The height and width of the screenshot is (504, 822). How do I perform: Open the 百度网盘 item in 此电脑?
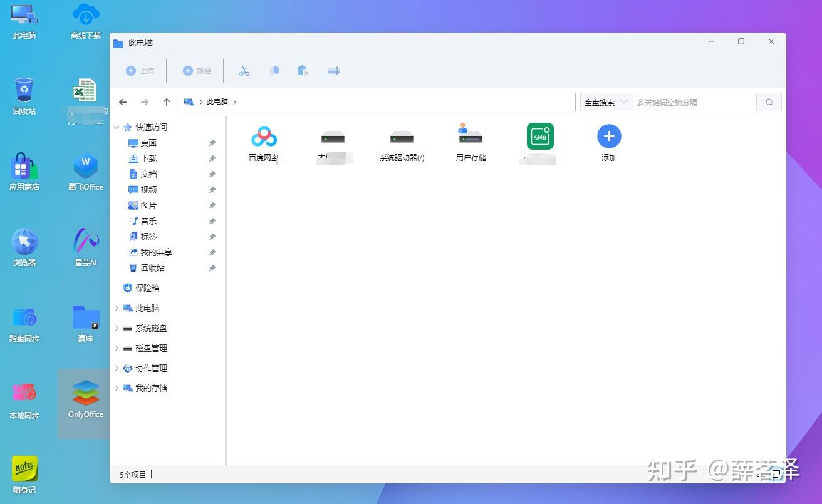264,135
